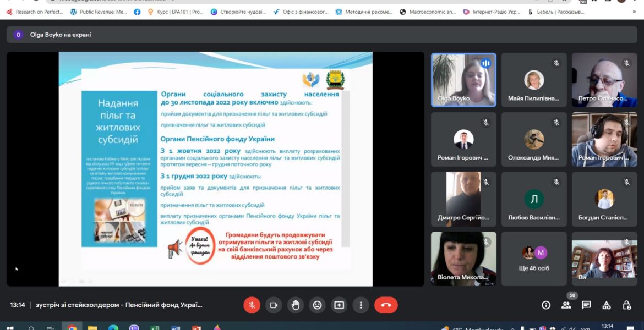
Task: Raise hand in the meeting
Action: [295, 305]
